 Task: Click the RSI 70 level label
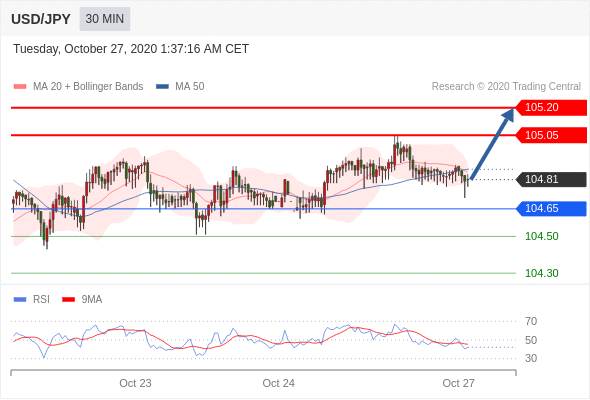(531, 321)
